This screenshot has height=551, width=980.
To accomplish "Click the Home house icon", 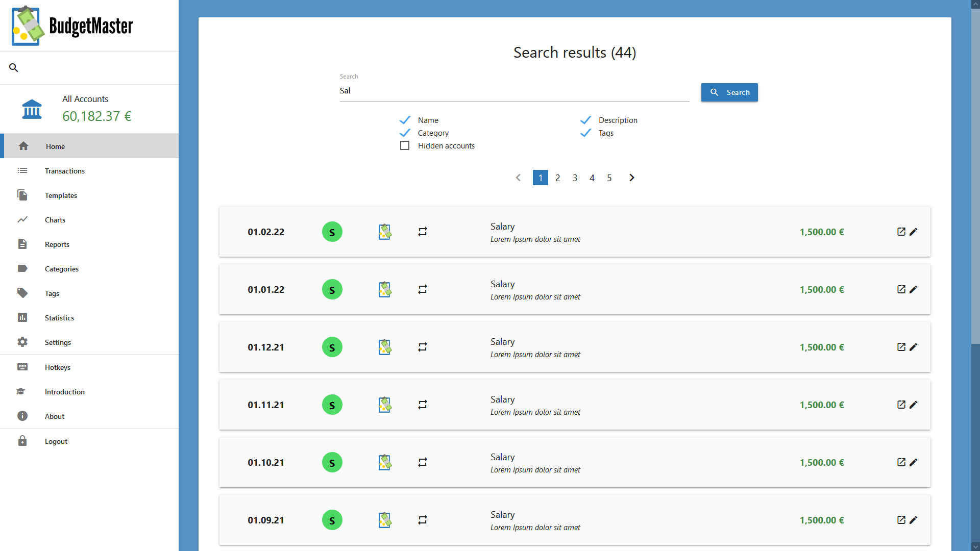I will pyautogui.click(x=23, y=146).
